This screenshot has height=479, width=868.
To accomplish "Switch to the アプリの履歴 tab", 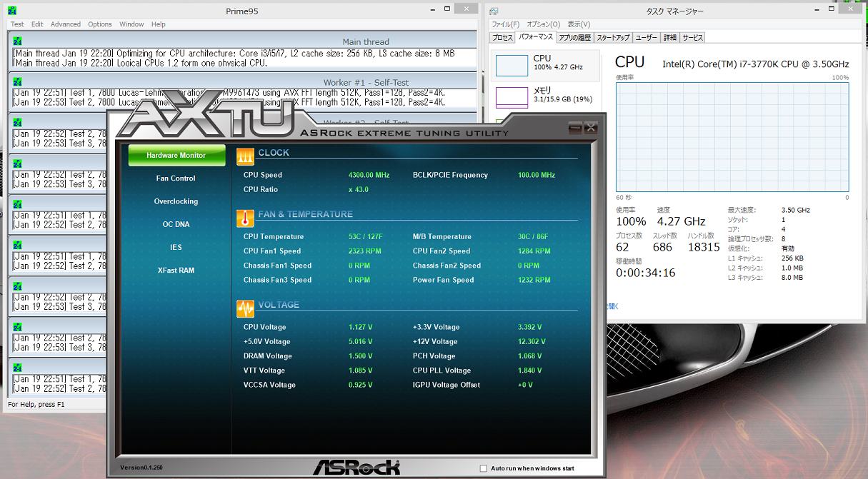I will (574, 37).
